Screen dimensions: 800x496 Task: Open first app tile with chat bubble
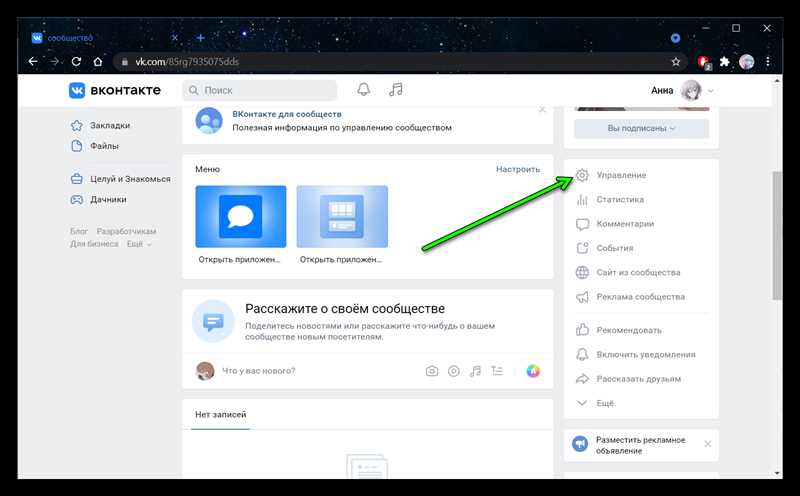coord(241,217)
